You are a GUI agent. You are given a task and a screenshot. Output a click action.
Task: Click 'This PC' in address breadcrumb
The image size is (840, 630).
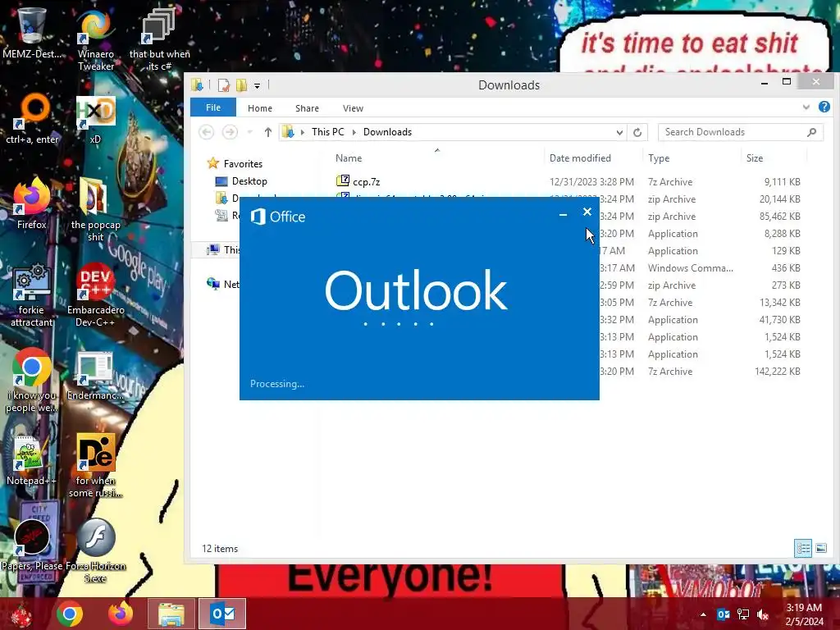point(328,132)
